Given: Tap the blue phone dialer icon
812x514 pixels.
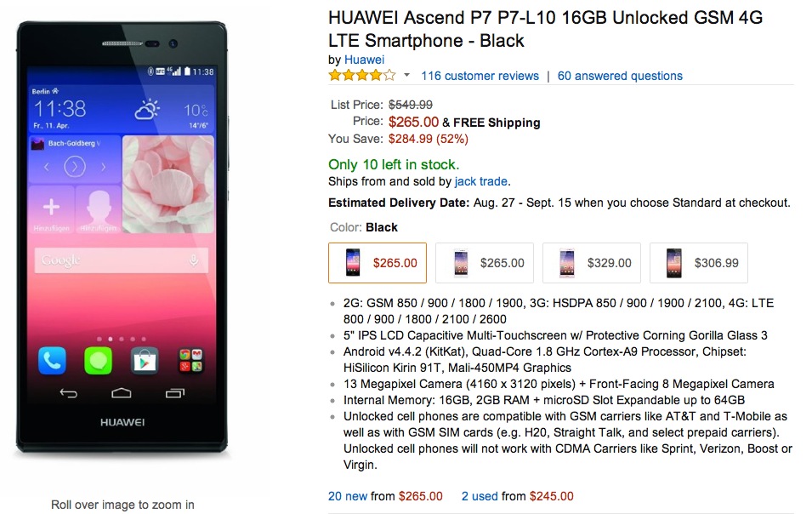Looking at the screenshot, I should pos(52,361).
